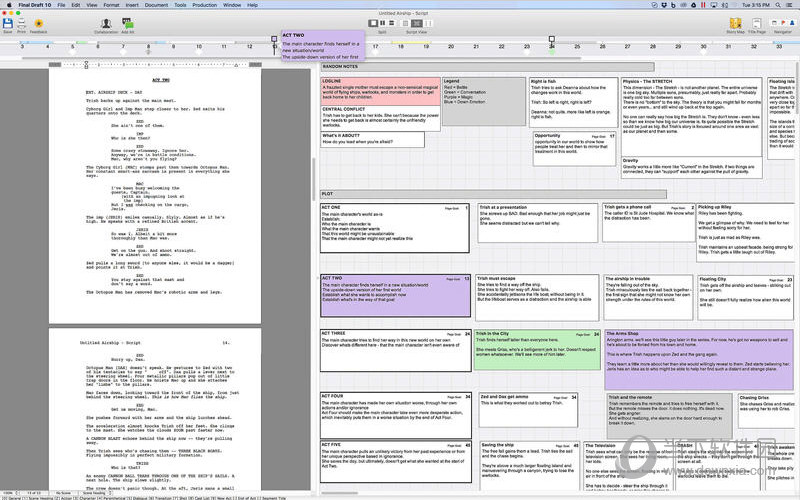Open the Apple menu
Screen dimensions: 800x500
click(9, 5)
